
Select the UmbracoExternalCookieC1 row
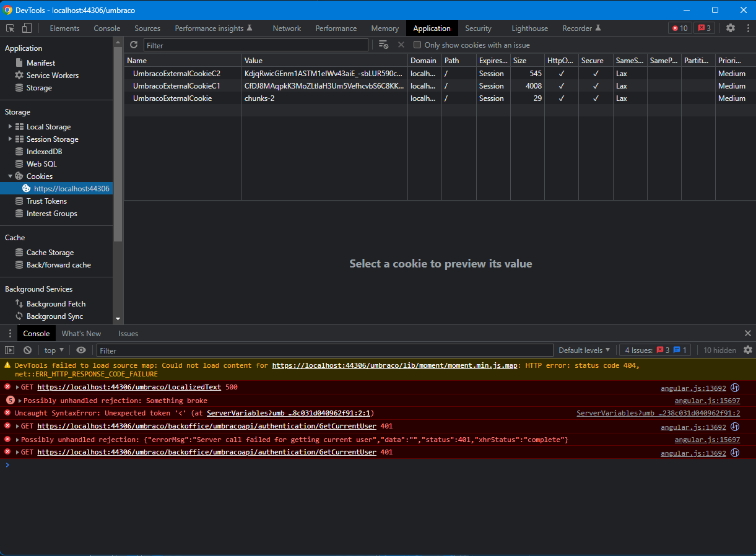click(x=440, y=85)
